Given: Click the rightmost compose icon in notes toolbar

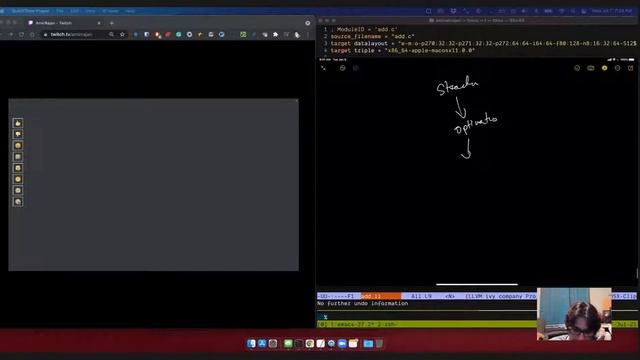Looking at the screenshot, I should tap(630, 68).
